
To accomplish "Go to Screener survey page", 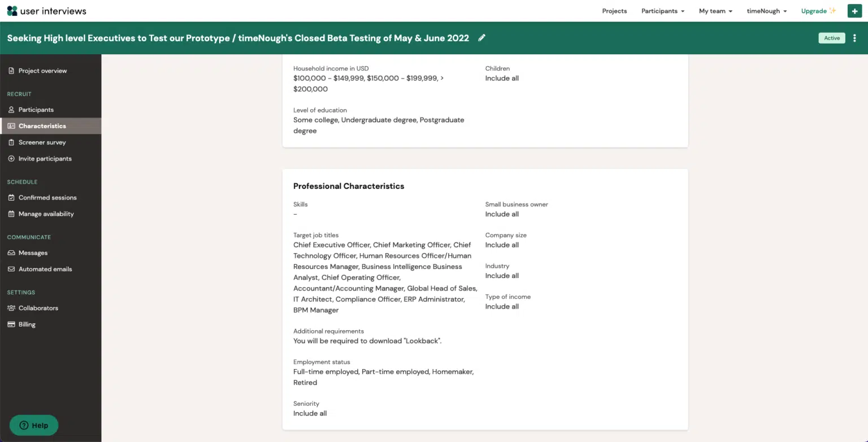I will pyautogui.click(x=42, y=142).
